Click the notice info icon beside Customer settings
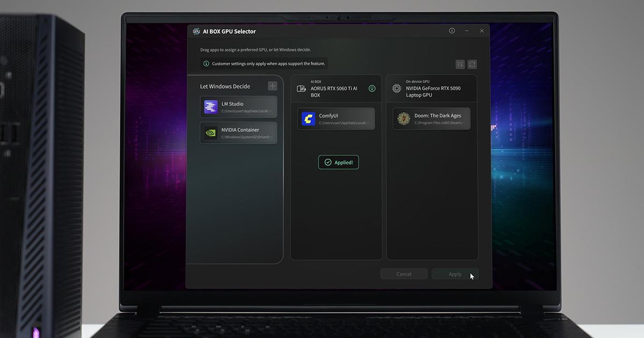Viewport: 644px width, 338px height. [206, 63]
